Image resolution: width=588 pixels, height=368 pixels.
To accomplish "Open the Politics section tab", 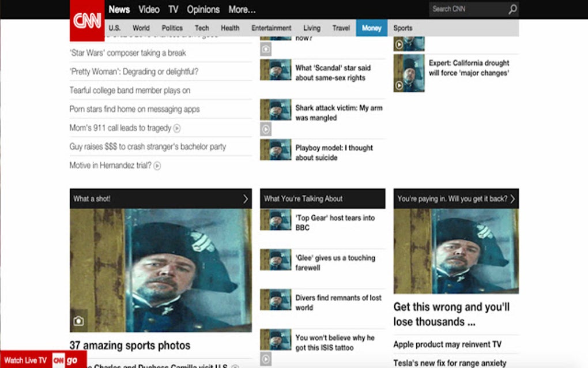I will (x=172, y=28).
